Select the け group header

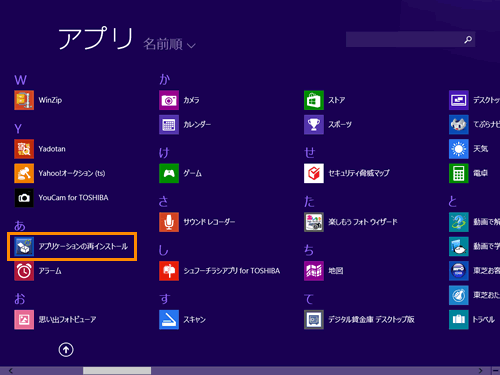coord(164,153)
